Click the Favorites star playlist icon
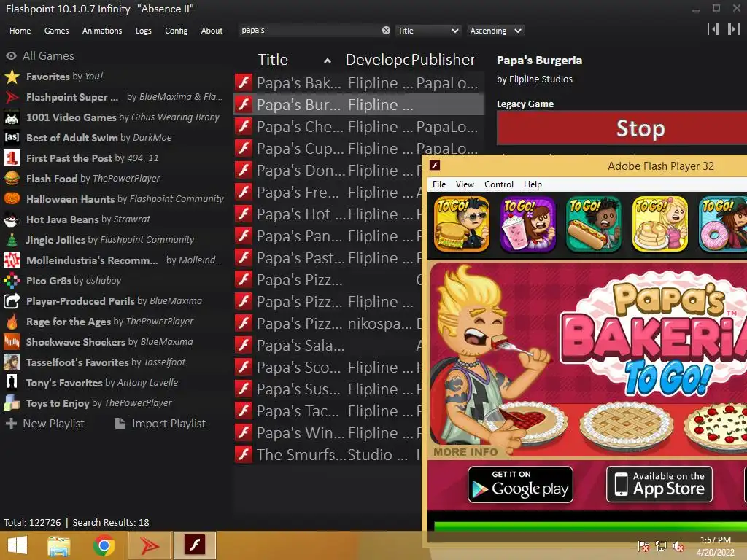This screenshot has height=560, width=747. tap(12, 77)
